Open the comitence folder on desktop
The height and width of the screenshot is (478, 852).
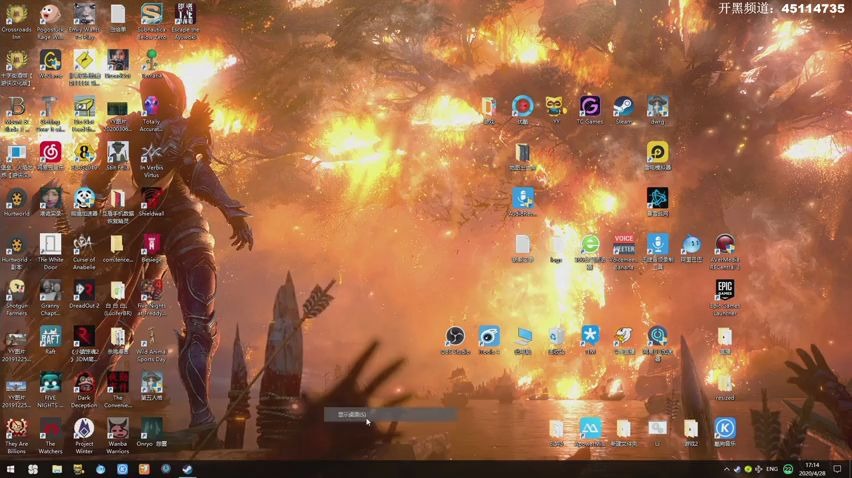click(x=117, y=248)
